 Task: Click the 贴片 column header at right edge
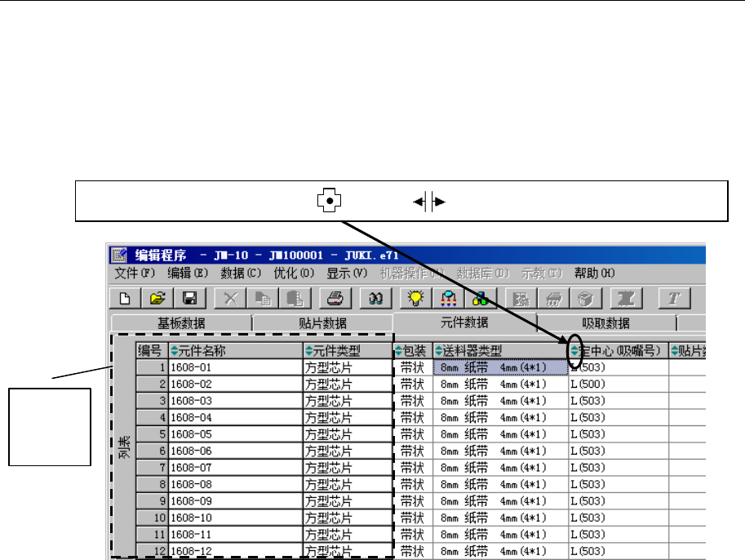pyautogui.click(x=688, y=351)
